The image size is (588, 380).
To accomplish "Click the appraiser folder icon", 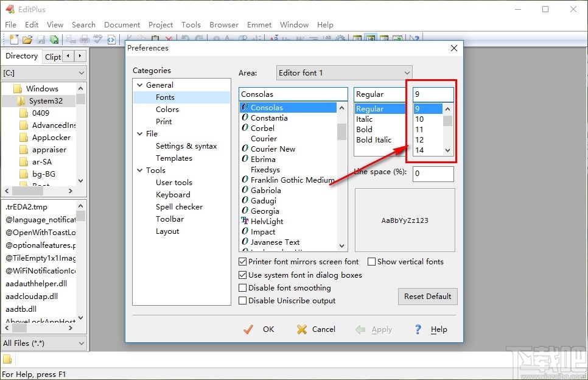I will 24,150.
